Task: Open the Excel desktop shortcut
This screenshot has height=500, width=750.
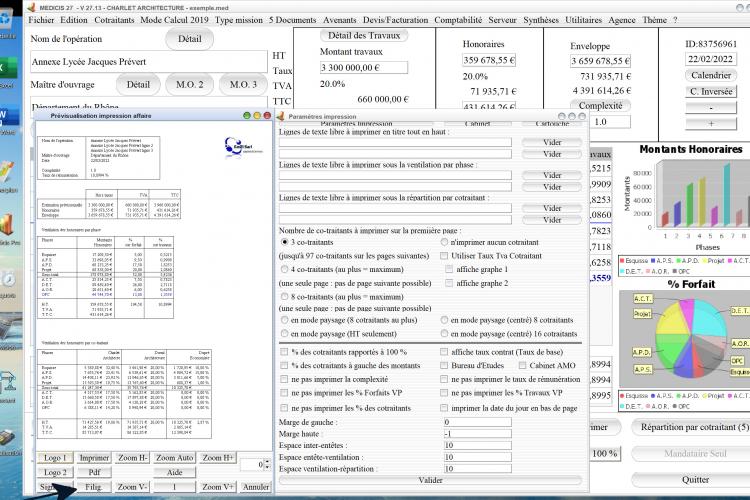Action: click(x=8, y=70)
